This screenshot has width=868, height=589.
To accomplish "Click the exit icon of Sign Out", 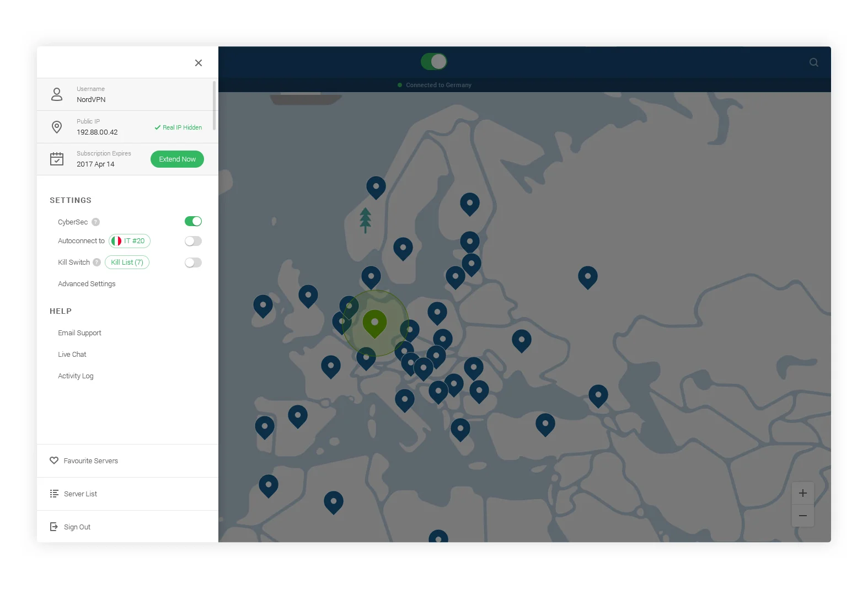I will (x=54, y=527).
